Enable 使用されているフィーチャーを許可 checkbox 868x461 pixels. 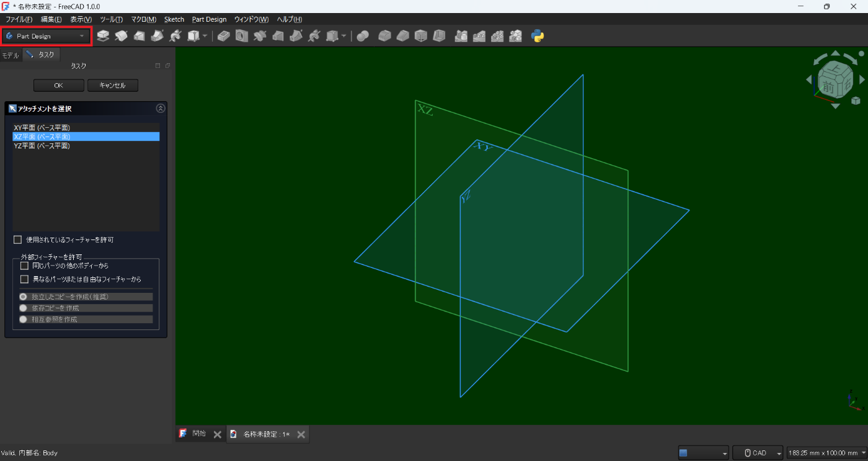coord(18,239)
